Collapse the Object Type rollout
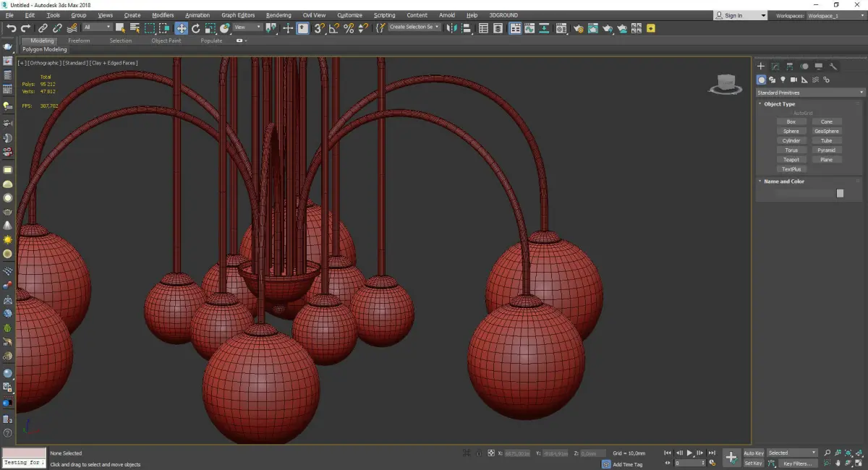 (779, 104)
